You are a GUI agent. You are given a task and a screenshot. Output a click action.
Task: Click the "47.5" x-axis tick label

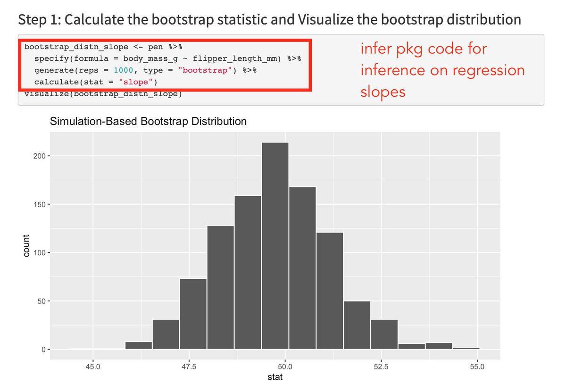189,366
